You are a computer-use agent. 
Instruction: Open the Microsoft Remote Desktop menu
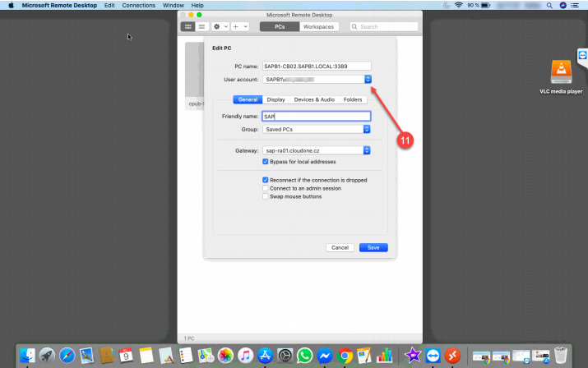[59, 5]
